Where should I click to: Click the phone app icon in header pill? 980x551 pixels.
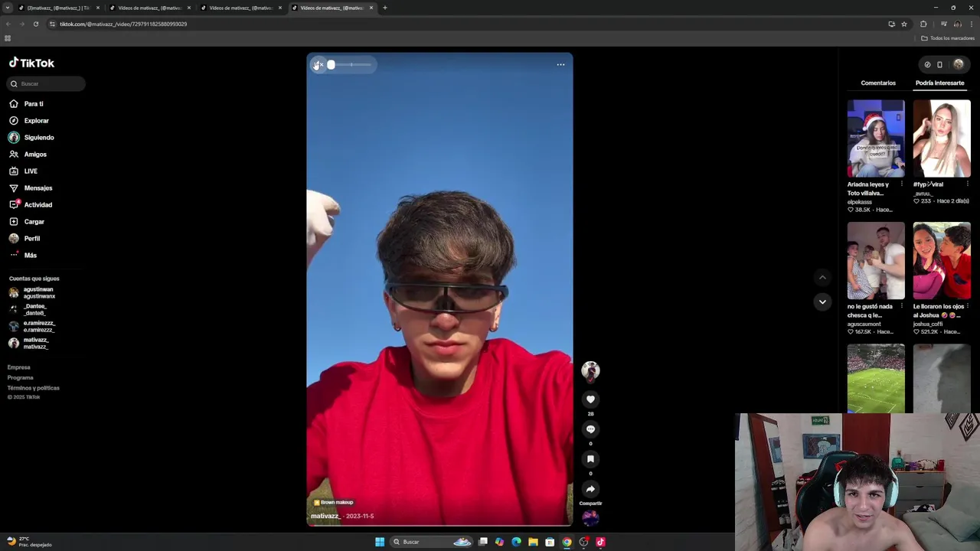(x=939, y=64)
